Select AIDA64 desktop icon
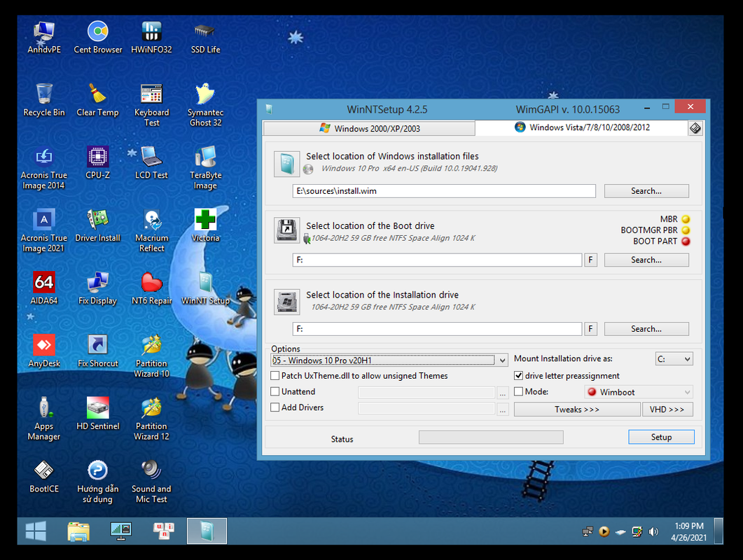This screenshot has width=743, height=560. 44,288
